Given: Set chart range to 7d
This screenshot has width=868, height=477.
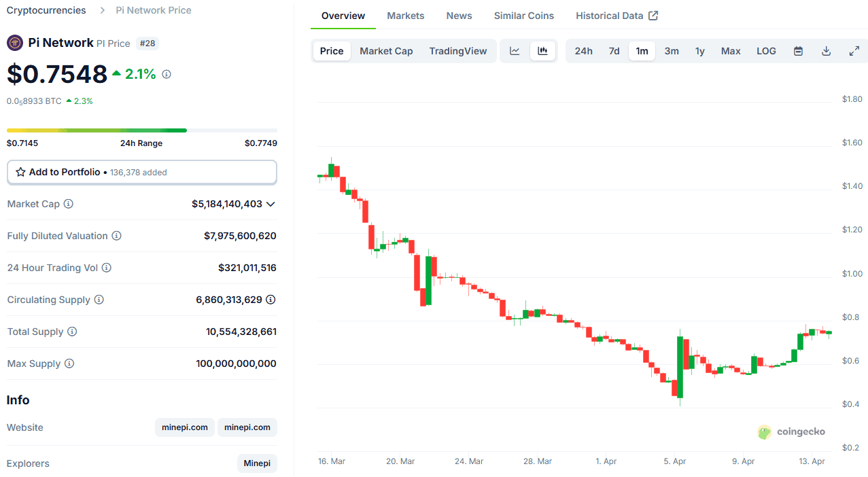Looking at the screenshot, I should (614, 51).
